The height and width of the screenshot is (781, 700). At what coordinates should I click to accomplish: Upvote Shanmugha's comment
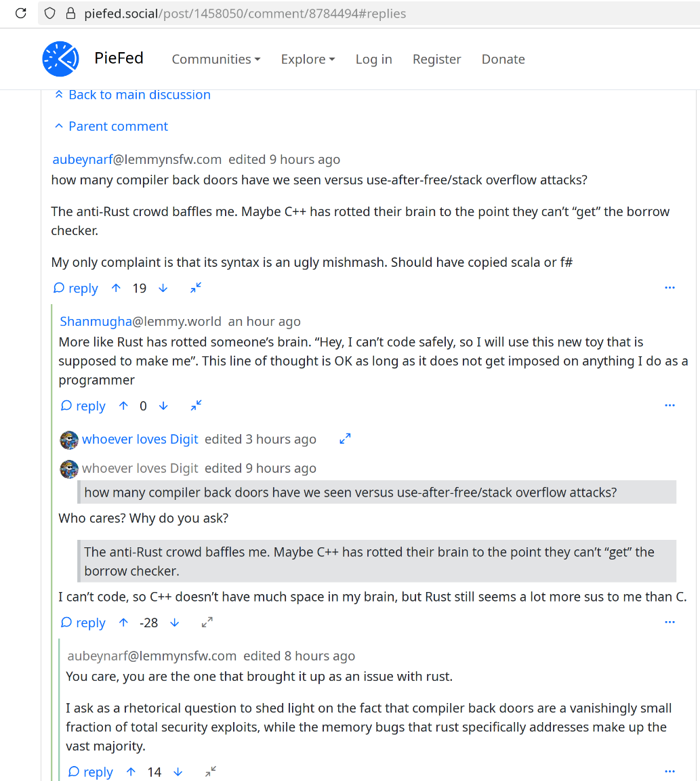123,406
